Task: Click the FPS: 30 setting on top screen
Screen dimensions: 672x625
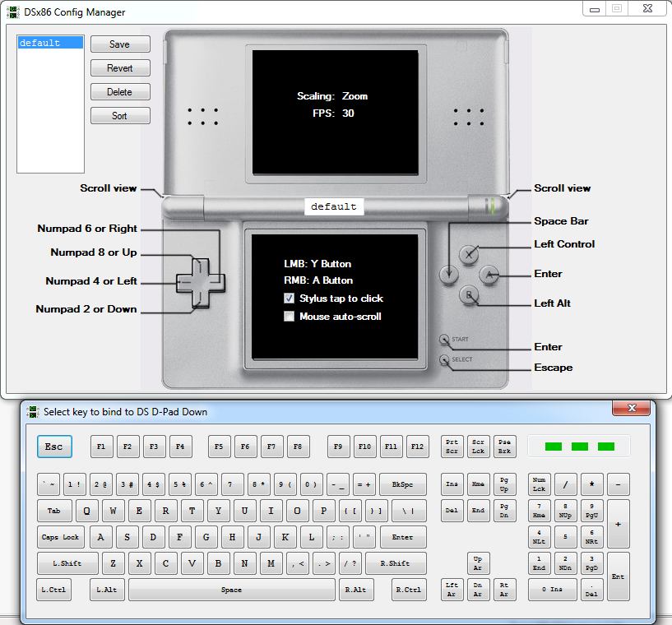Action: (333, 113)
